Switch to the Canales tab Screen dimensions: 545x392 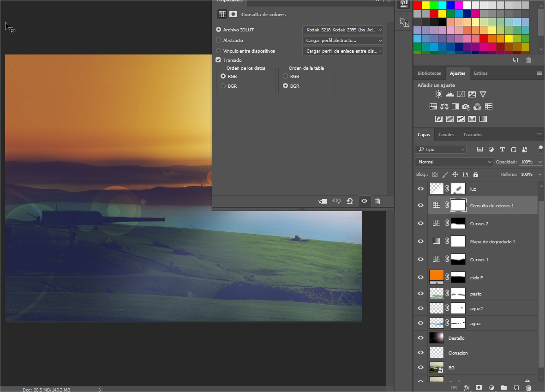tap(446, 135)
